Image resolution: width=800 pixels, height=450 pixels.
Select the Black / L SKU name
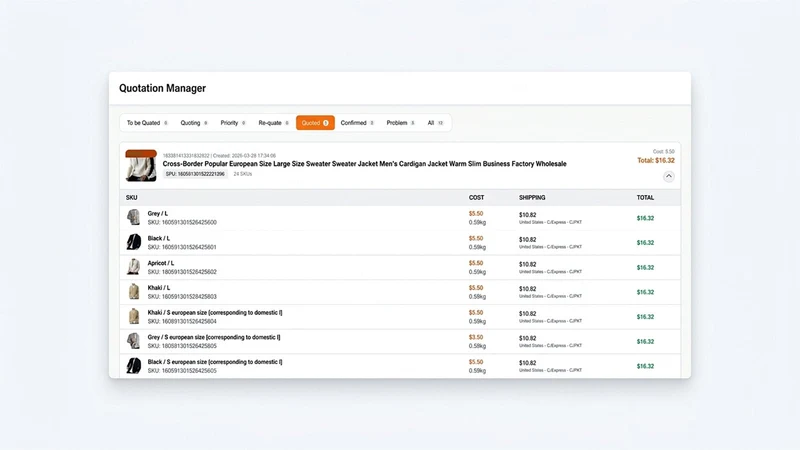pos(159,238)
